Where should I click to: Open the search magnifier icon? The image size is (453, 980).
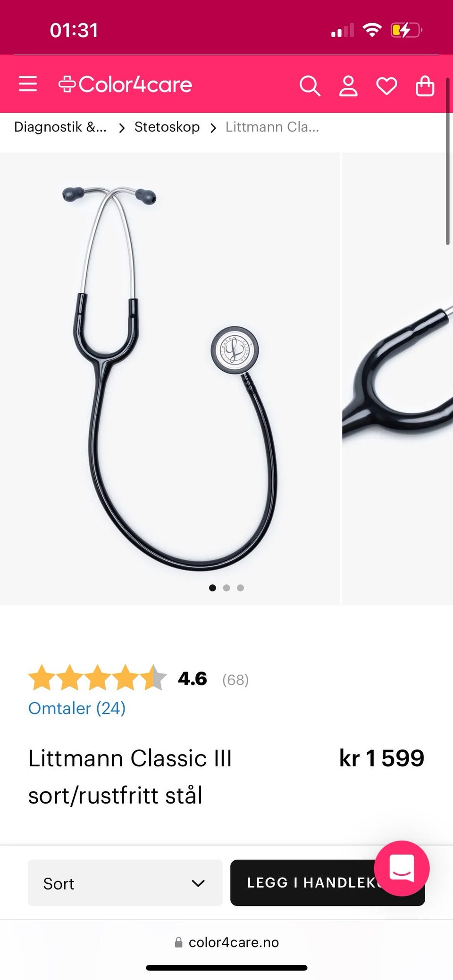[x=310, y=86]
